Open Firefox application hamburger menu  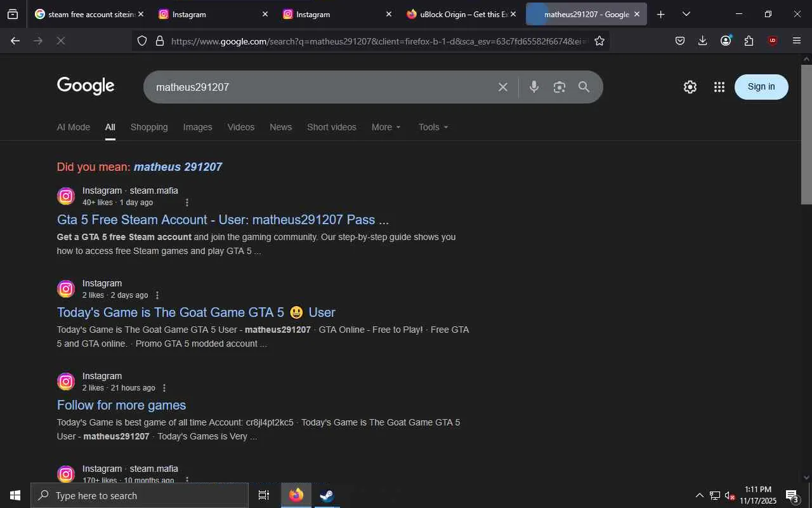coord(797,41)
